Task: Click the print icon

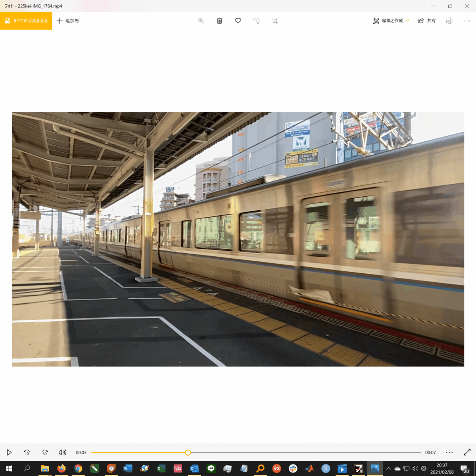Action: 449,21
